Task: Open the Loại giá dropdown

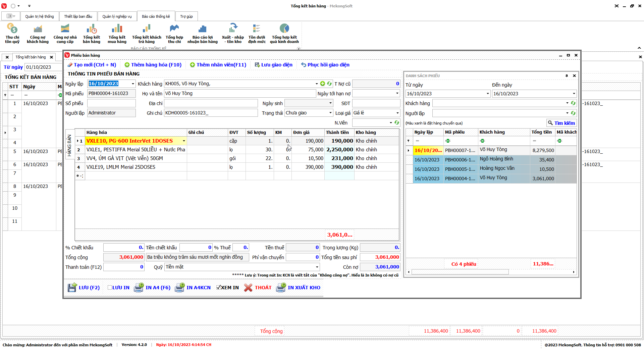Action: pyautogui.click(x=397, y=113)
